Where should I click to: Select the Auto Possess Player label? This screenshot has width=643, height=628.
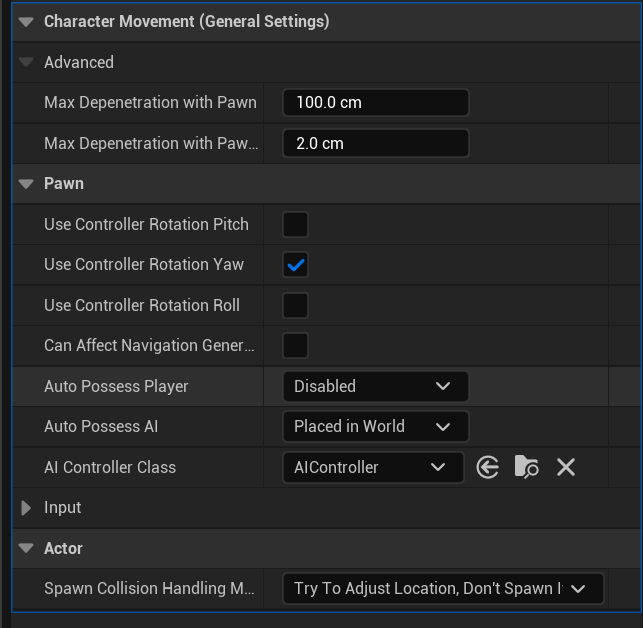(x=116, y=386)
